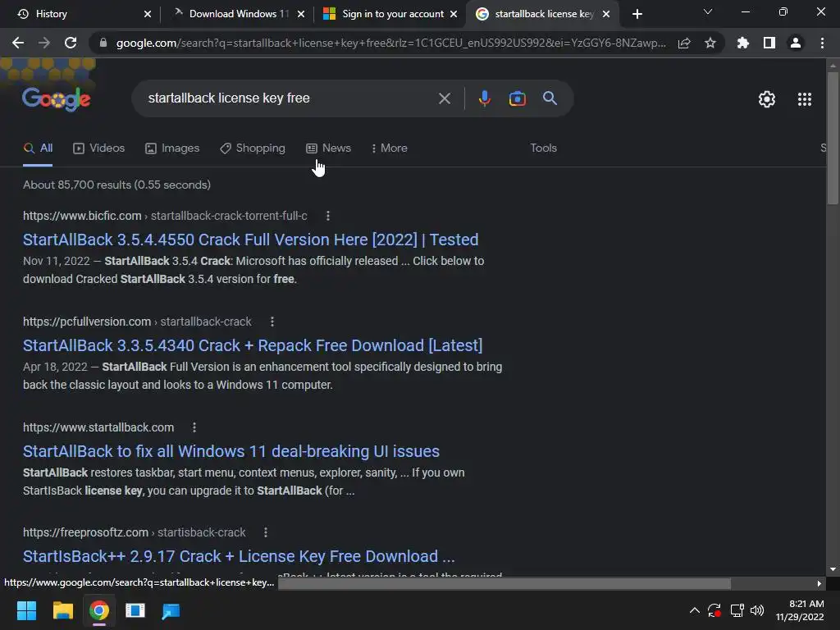
Task: Submit search with magnifier icon
Action: [x=550, y=98]
